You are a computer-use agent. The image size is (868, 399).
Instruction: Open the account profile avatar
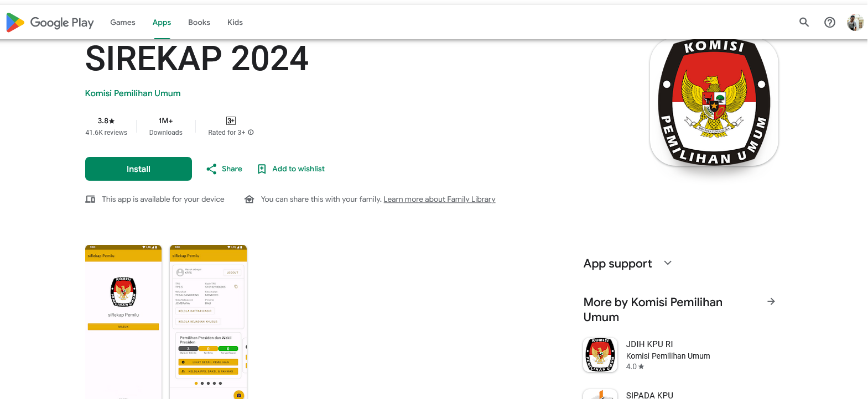click(x=855, y=22)
